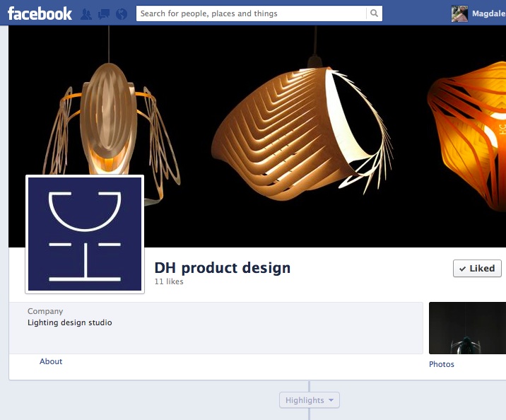
Task: Click the 'Lighting design studio' description text
Action: point(70,322)
